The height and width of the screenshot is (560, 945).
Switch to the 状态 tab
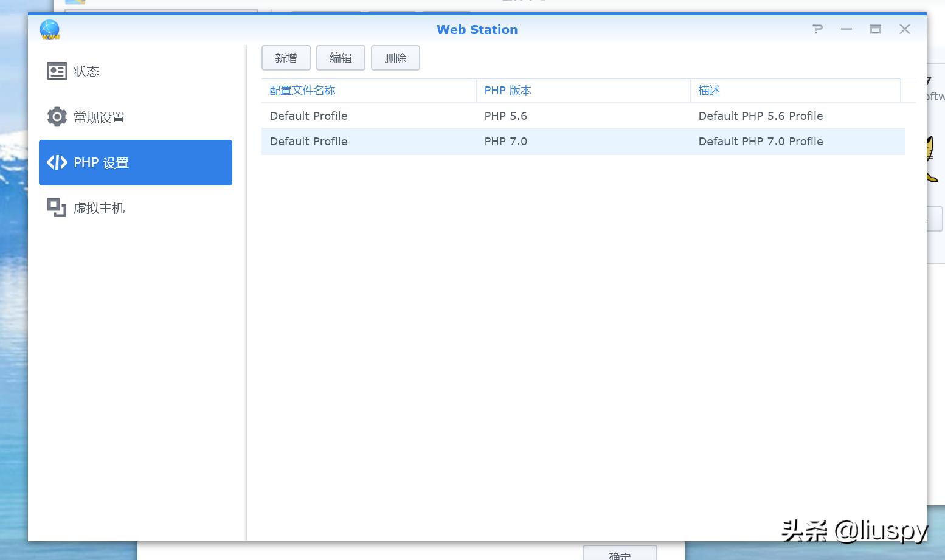click(136, 72)
